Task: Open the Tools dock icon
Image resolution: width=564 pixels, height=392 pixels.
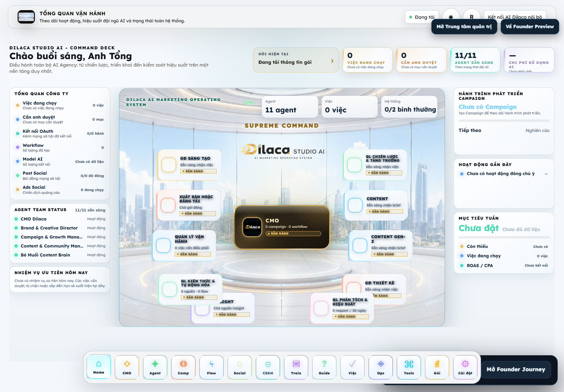Action: click(x=409, y=367)
